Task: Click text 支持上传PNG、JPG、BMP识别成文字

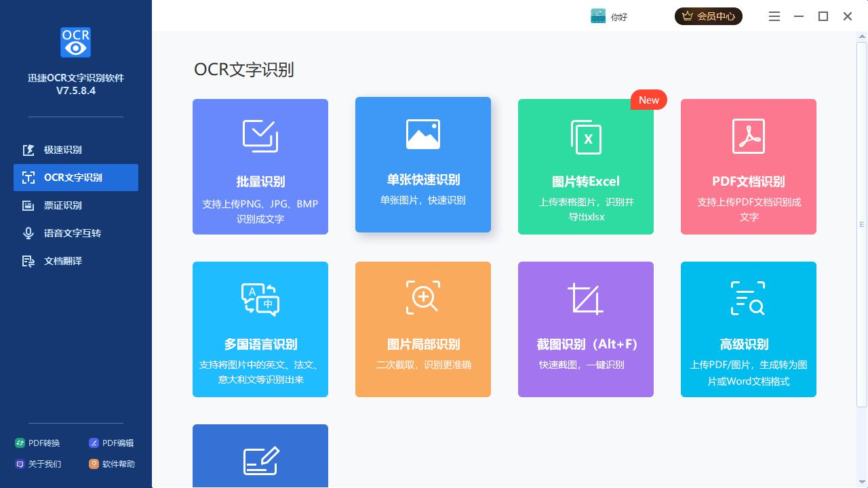Action: click(x=260, y=211)
